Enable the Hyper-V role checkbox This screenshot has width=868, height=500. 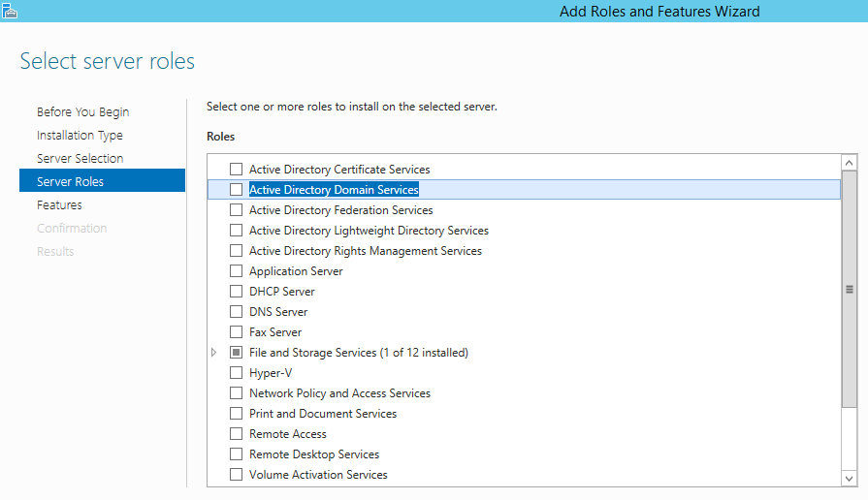236,373
